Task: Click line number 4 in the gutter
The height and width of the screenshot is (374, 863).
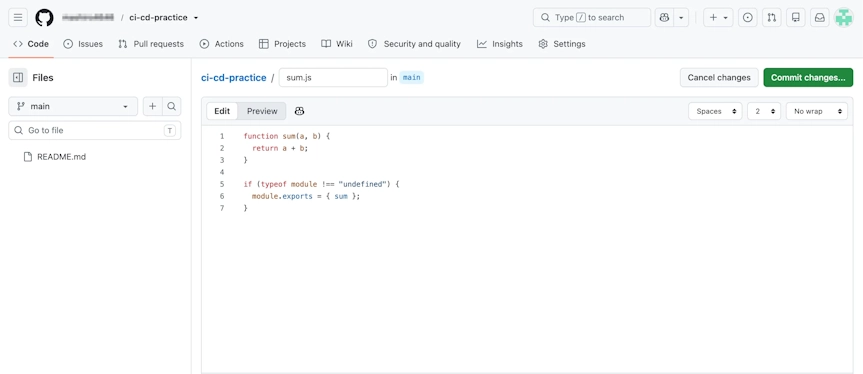Action: pos(222,172)
